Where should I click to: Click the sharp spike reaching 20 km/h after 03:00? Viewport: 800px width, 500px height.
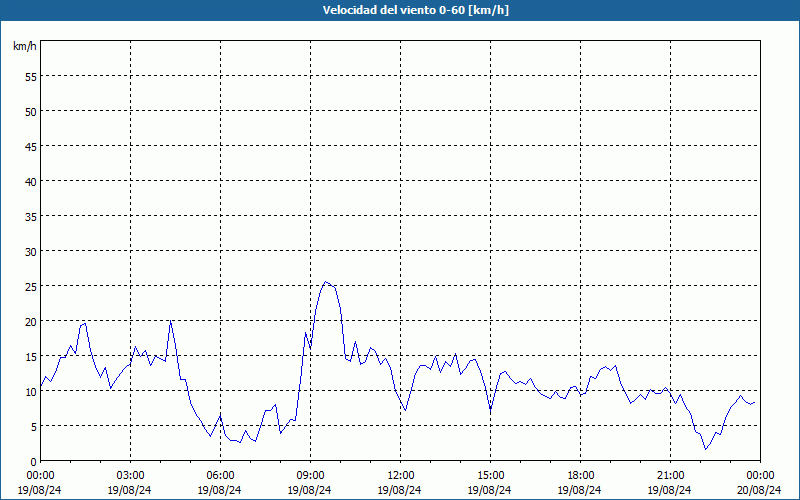coord(170,320)
